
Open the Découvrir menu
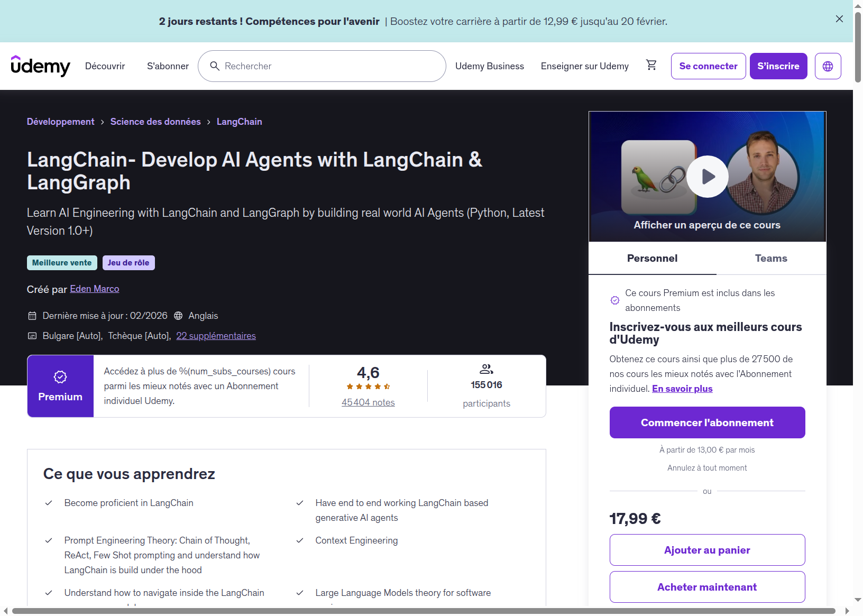pyautogui.click(x=105, y=66)
